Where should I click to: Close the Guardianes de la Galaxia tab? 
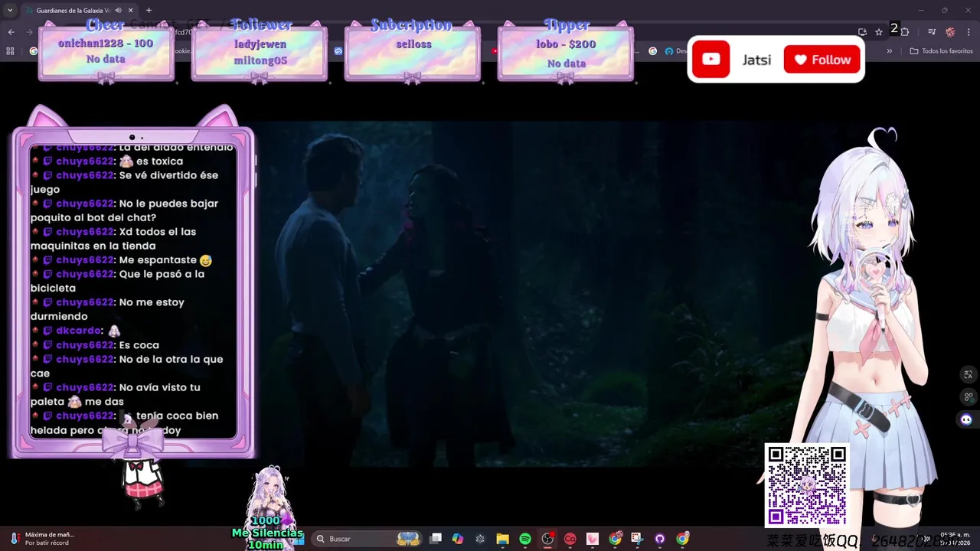129,11
